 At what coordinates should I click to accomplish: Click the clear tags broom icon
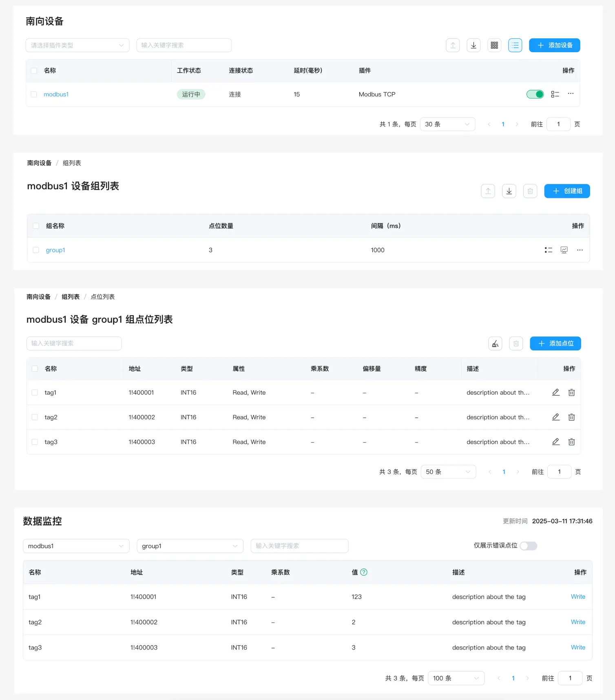[495, 343]
